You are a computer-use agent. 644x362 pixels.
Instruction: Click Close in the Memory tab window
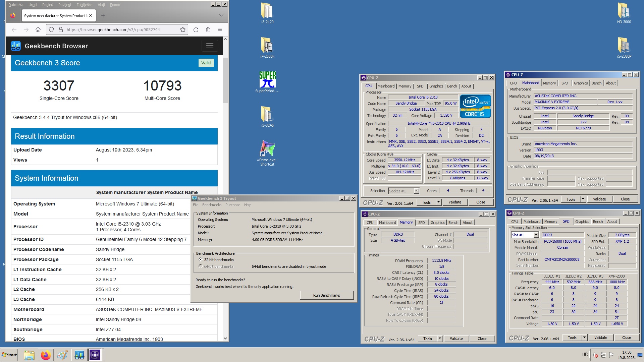[x=482, y=339]
